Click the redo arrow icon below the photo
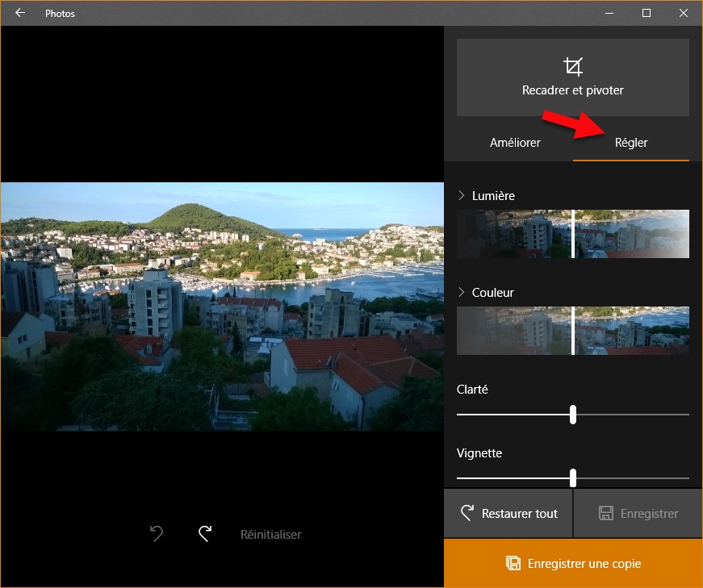This screenshot has height=588, width=703. coord(205,534)
